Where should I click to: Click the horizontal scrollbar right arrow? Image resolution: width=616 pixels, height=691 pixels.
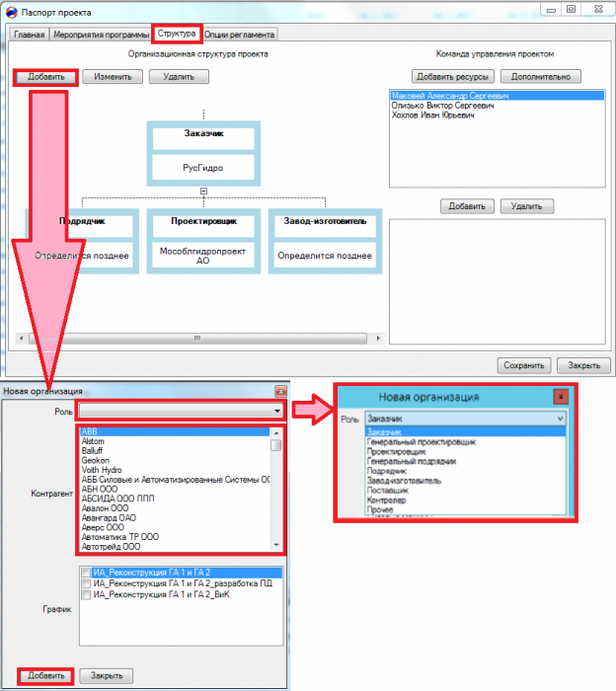378,339
